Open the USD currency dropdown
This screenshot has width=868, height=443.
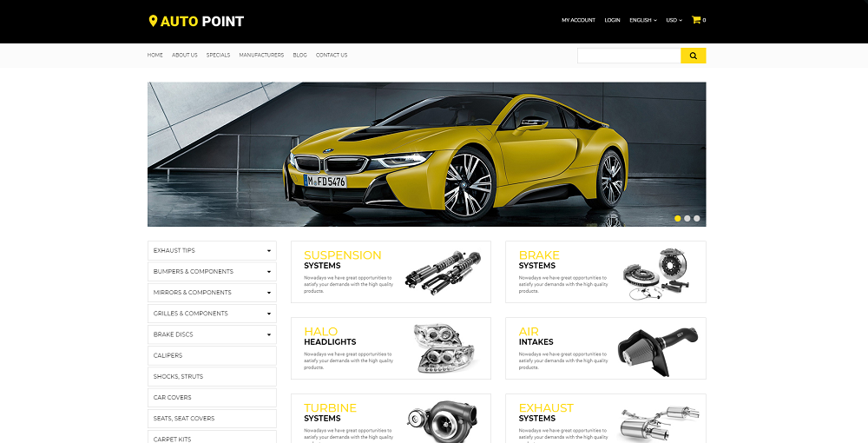tap(674, 20)
